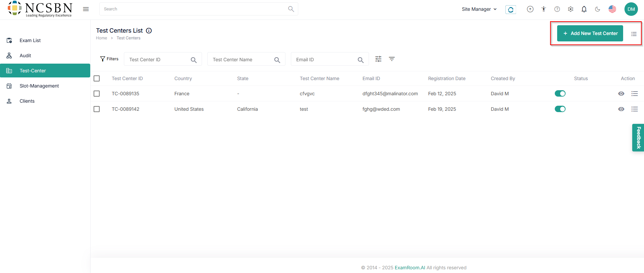
Task: Click search icon in Email ID field
Action: pyautogui.click(x=361, y=60)
